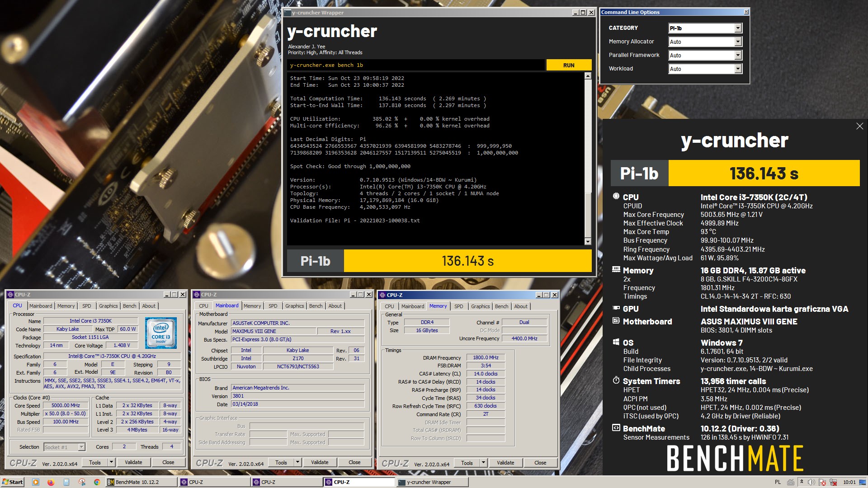The height and width of the screenshot is (488, 868).
Task: Click the command field 'y-cruncher.exe bench 1b'
Action: pos(416,65)
